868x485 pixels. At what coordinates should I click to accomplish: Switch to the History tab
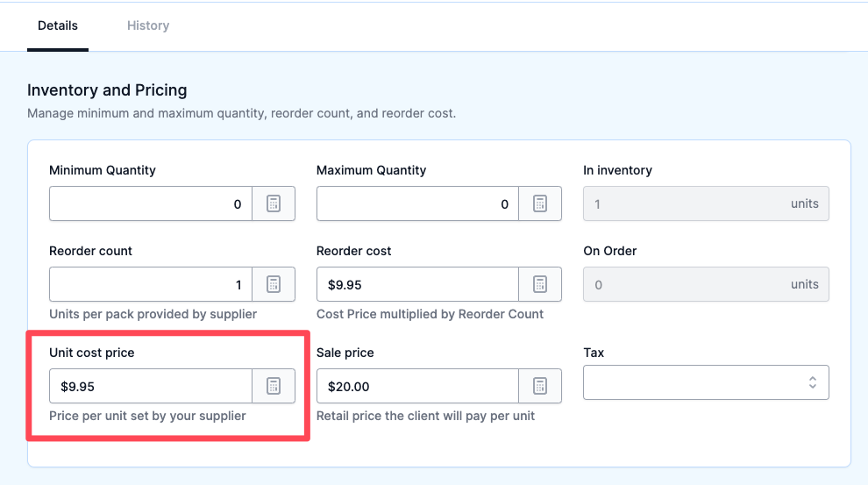pos(148,25)
